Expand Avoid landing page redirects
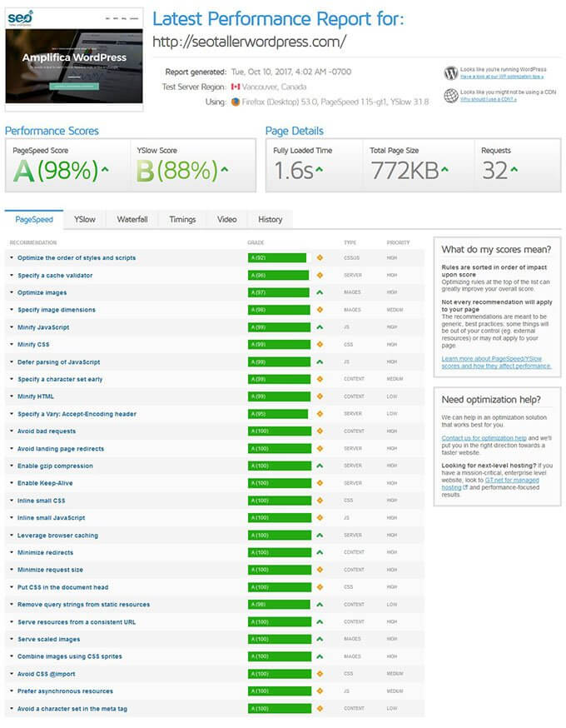 pyautogui.click(x=12, y=448)
